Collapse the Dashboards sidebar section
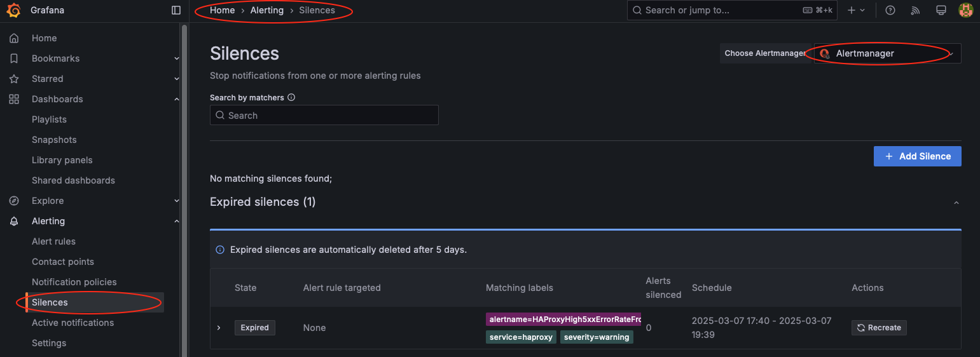This screenshot has width=980, height=357. [x=177, y=99]
